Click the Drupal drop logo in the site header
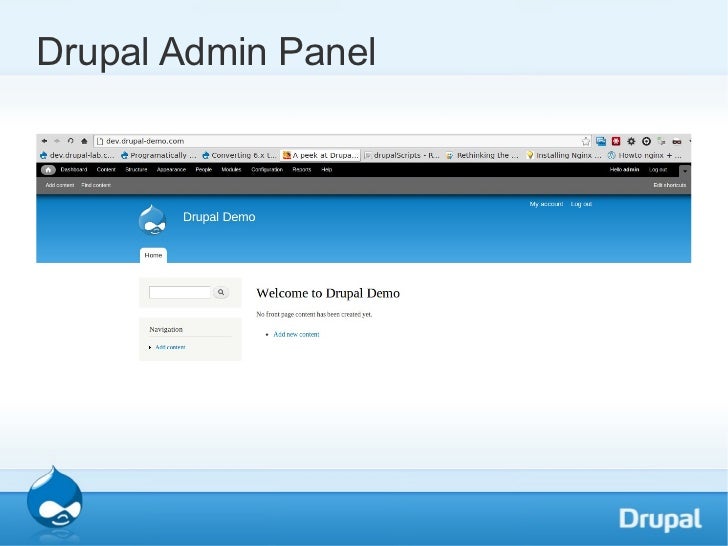This screenshot has width=728, height=546. tap(152, 219)
